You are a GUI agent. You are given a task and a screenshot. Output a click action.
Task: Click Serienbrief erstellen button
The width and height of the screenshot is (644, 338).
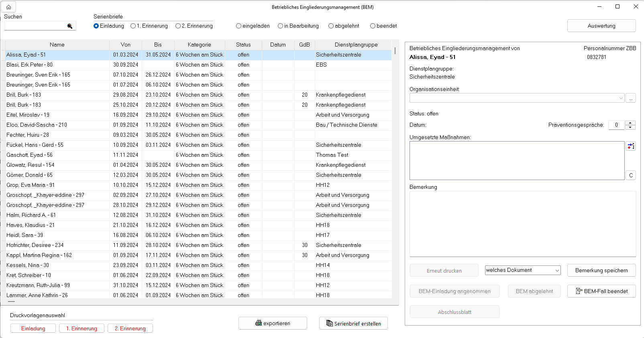pos(353,323)
